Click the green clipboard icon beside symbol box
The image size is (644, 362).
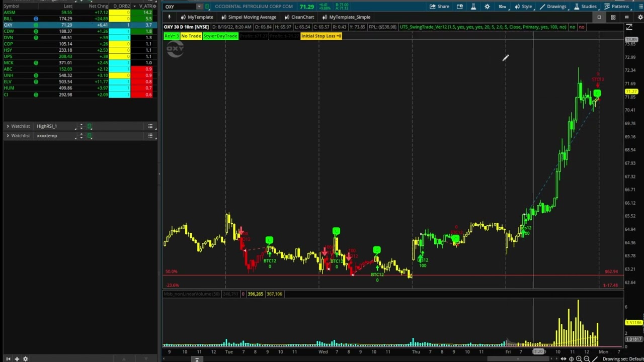tap(207, 7)
